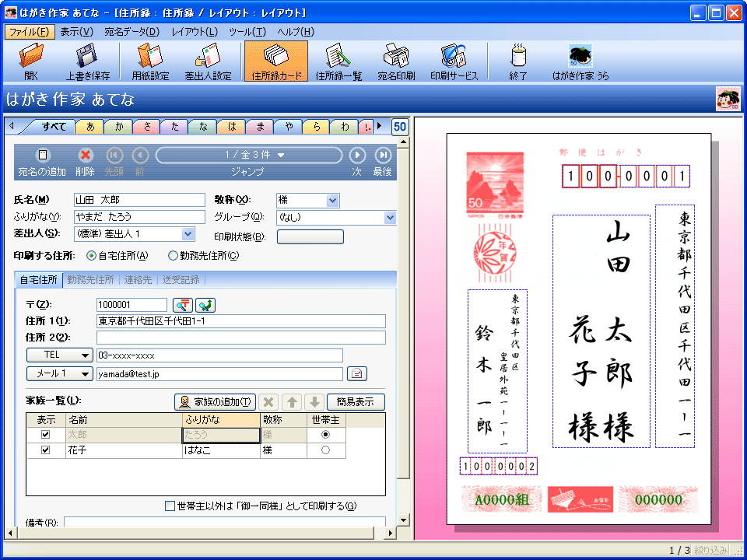The image size is (747, 560).
Task: Toggle 表示 checkbox for 花子 row
Action: coord(46,450)
